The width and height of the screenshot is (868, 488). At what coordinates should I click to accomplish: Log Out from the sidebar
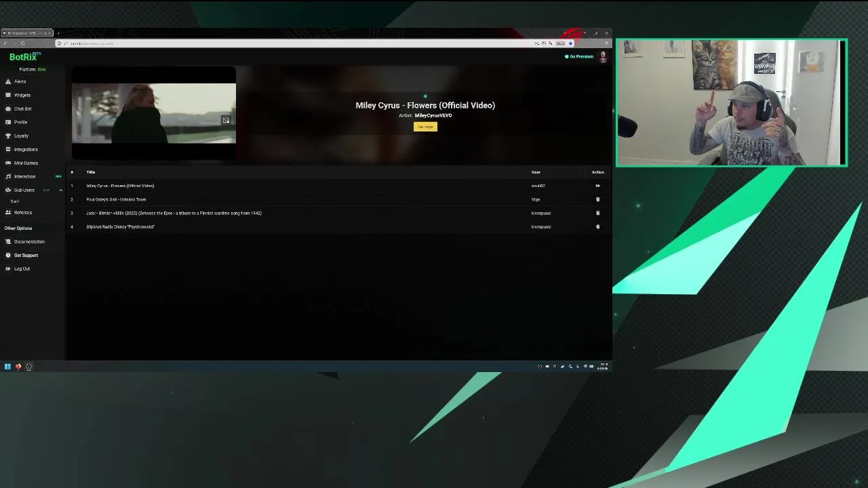[22, 268]
